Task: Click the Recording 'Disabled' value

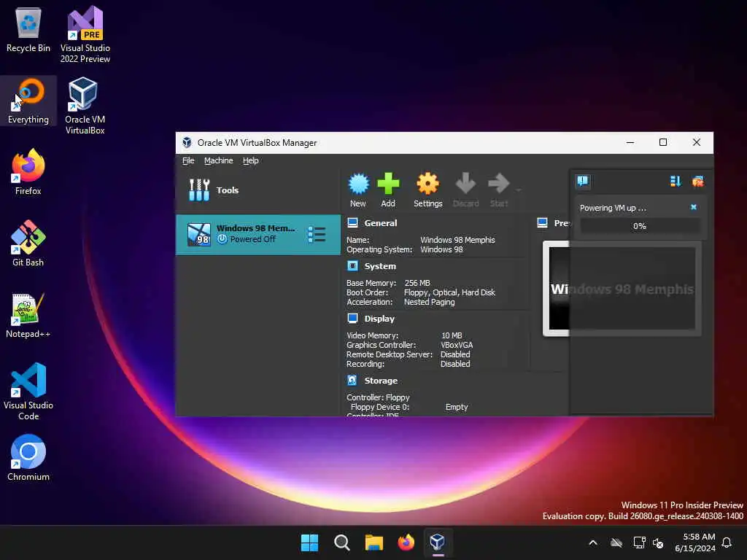Action: [455, 365]
